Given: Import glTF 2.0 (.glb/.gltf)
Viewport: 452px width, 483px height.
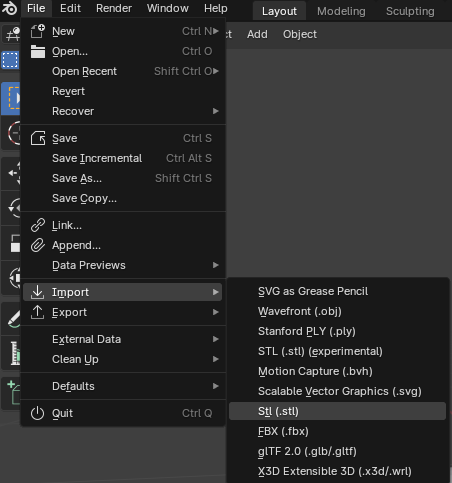Looking at the screenshot, I should click(x=337, y=451).
